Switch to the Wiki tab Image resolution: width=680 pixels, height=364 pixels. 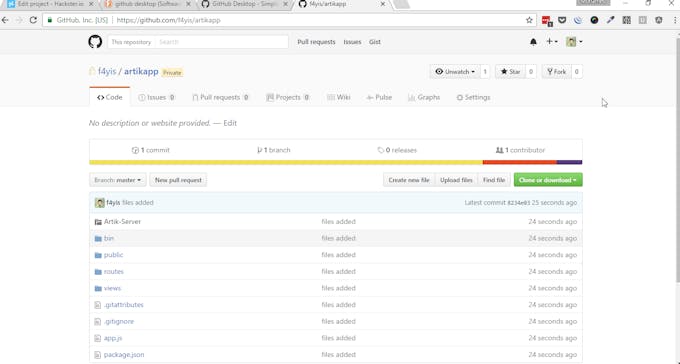pyautogui.click(x=339, y=97)
